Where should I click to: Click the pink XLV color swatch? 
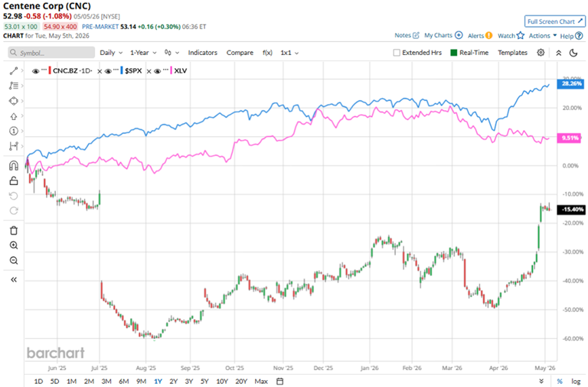171,71
